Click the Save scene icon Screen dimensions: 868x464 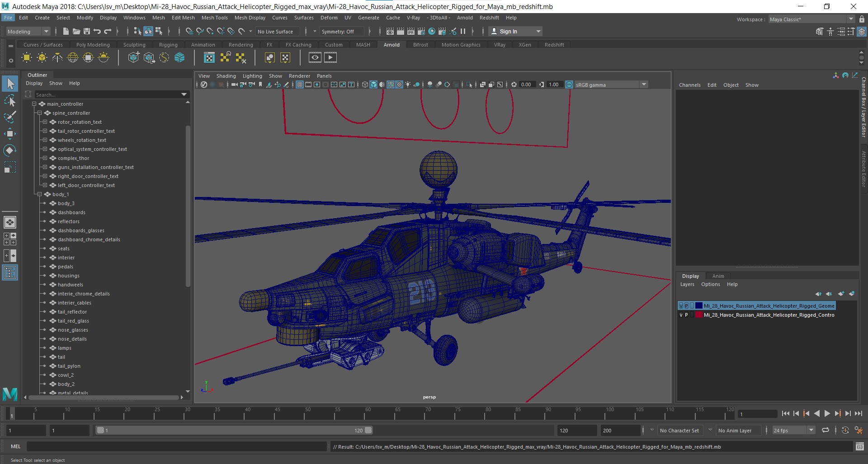point(87,31)
